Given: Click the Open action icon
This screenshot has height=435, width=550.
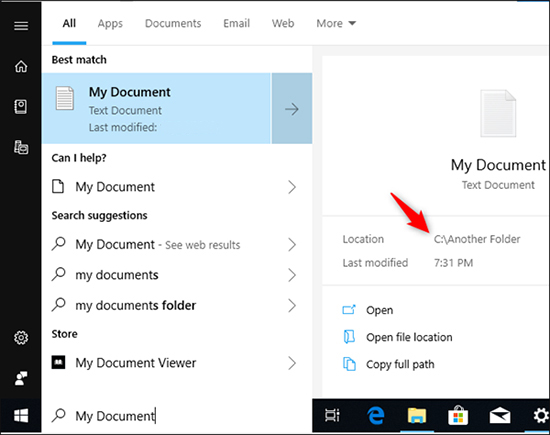Looking at the screenshot, I should coord(349,310).
